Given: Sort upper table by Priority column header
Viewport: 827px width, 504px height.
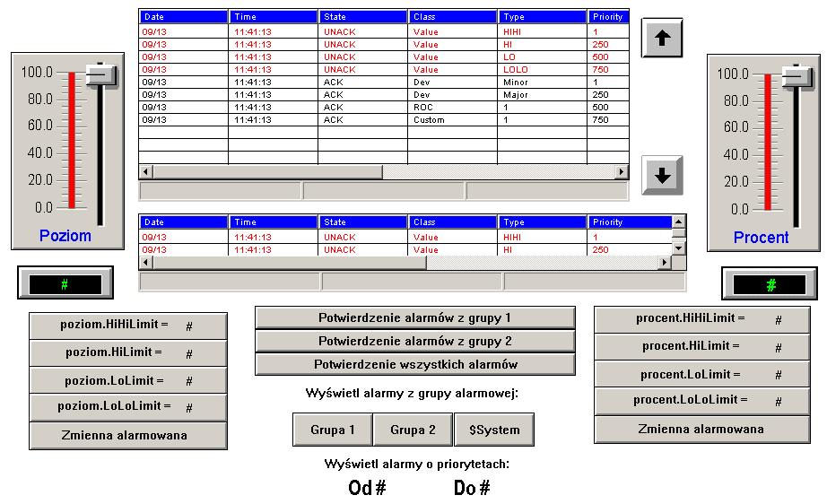Looking at the screenshot, I should click(607, 17).
